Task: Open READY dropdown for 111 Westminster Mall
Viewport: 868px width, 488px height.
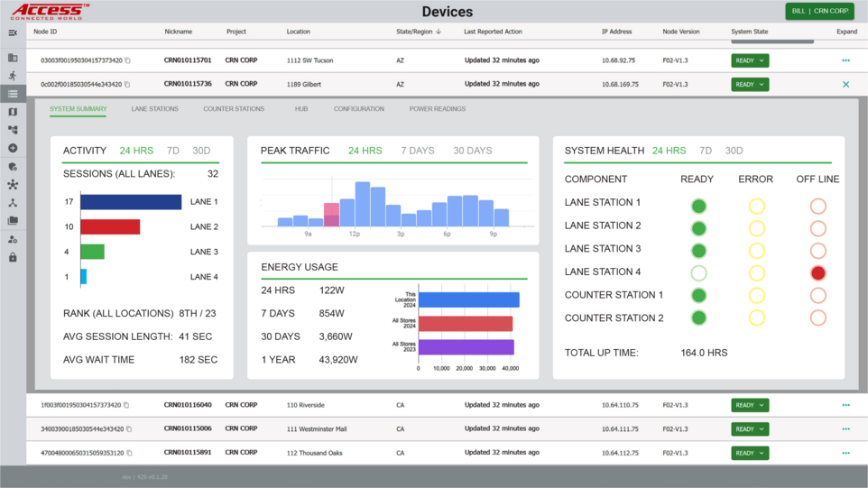Action: [x=750, y=429]
